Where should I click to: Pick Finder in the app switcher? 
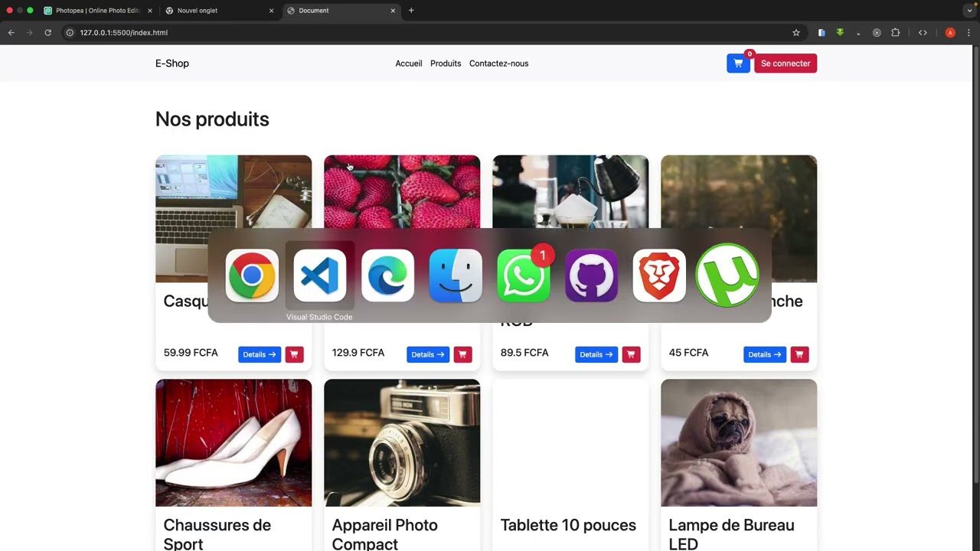[456, 275]
